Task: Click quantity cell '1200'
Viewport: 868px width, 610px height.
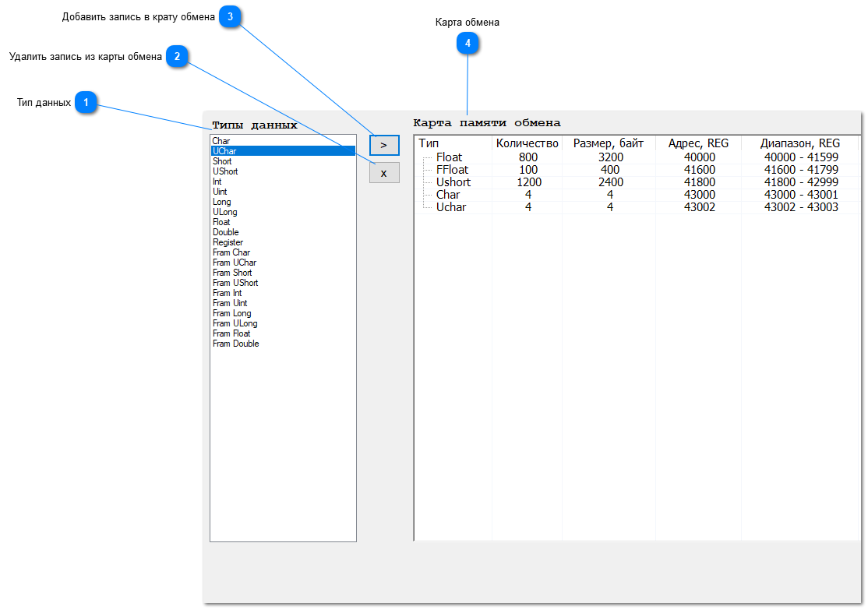Action: coord(529,182)
